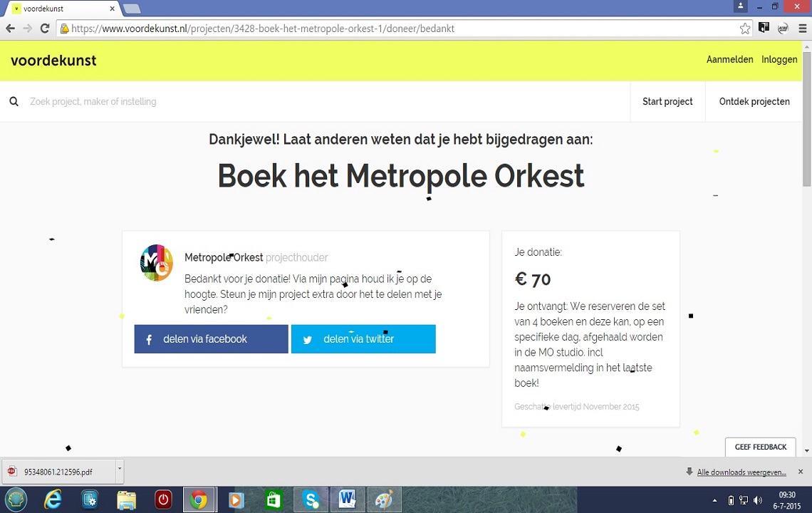Open Skype from the taskbar
Image resolution: width=812 pixels, height=513 pixels.
coord(311,500)
